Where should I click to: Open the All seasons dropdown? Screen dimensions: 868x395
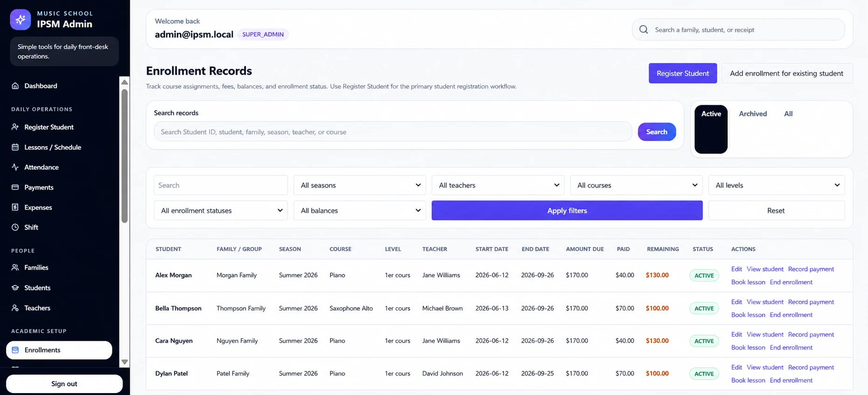click(360, 185)
